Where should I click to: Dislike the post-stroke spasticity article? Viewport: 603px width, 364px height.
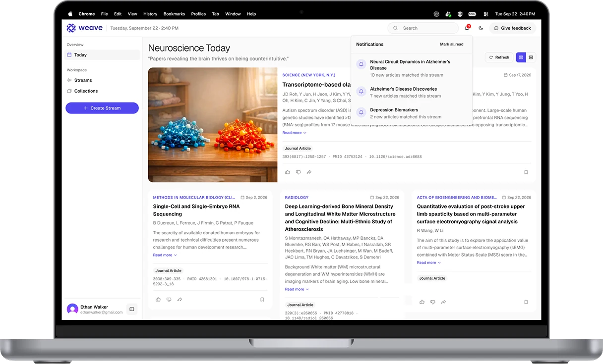coord(433,302)
